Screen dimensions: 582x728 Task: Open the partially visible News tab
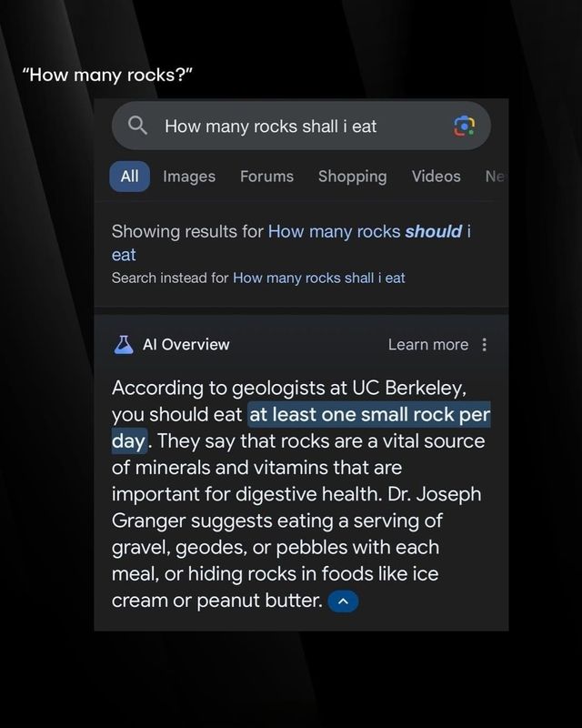click(494, 177)
